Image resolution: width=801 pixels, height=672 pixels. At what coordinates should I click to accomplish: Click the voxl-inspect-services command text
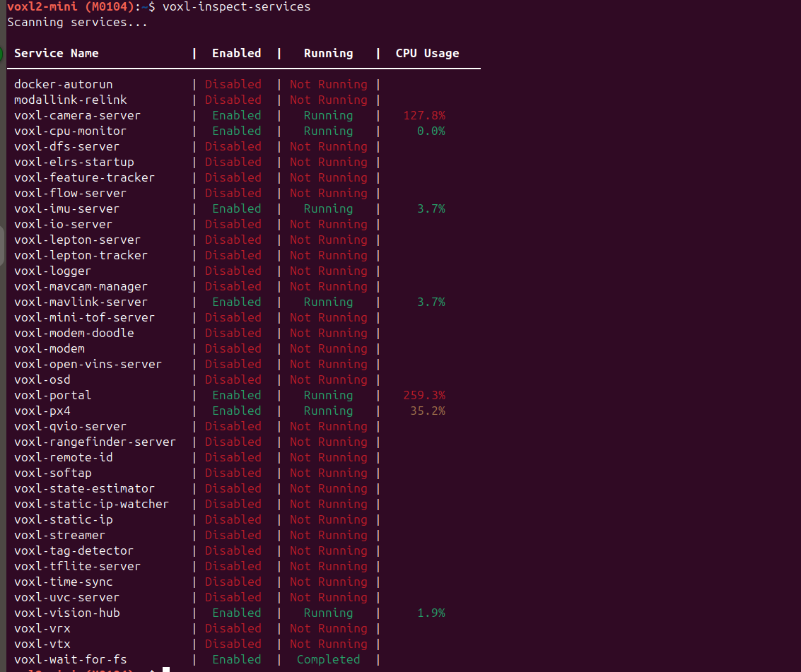click(235, 7)
